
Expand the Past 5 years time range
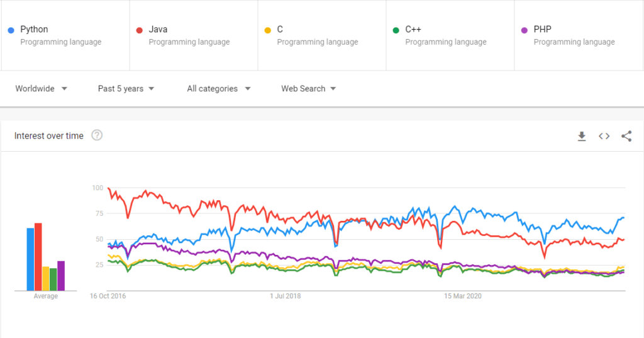pos(126,89)
